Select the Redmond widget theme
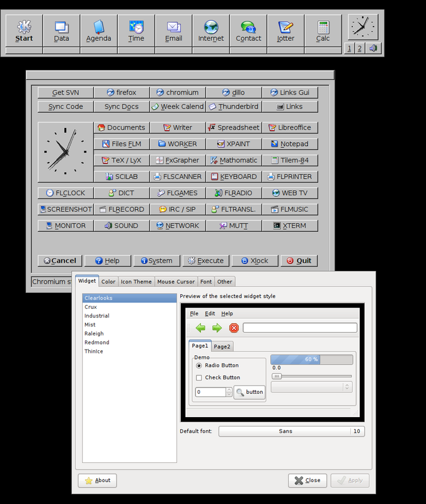This screenshot has height=504, width=426. tap(130, 343)
